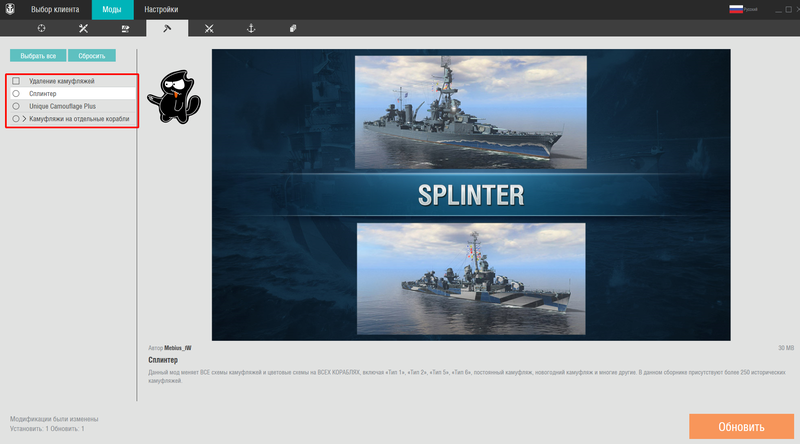Click the Сбросить button

[92, 56]
